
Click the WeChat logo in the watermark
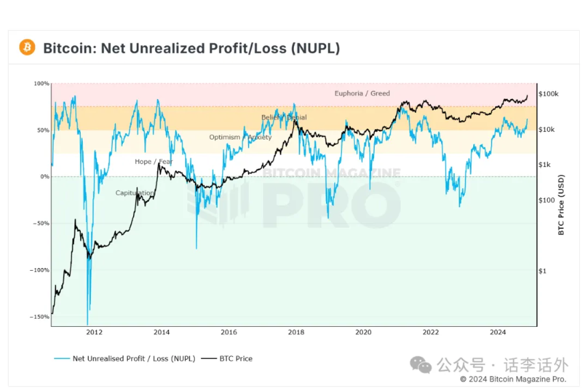point(420,364)
